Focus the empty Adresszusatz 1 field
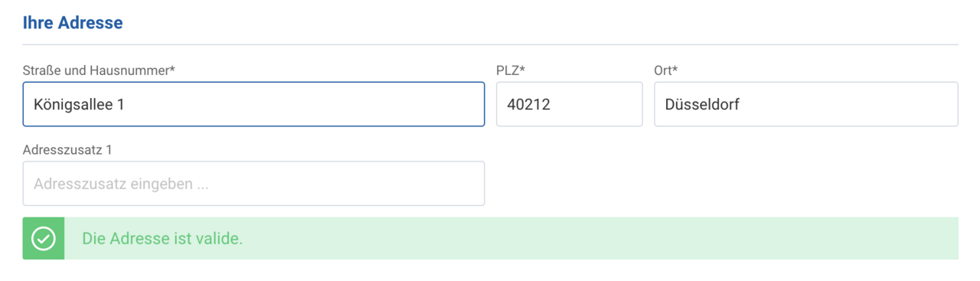 point(253,183)
